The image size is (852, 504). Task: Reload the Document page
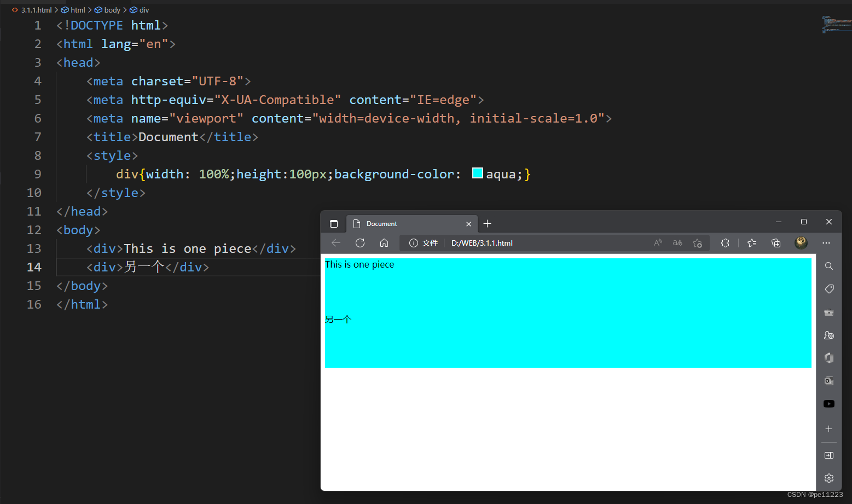point(360,243)
